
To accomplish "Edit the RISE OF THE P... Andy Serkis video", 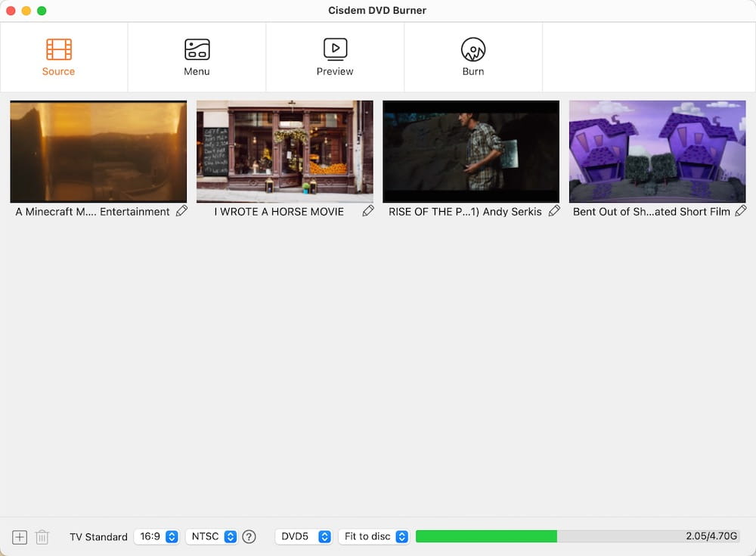I will pos(554,211).
